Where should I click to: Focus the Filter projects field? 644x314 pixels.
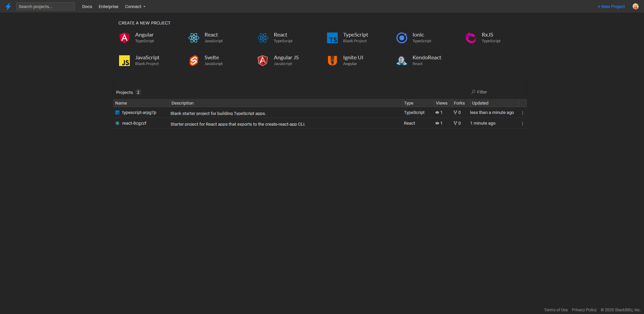coord(497,92)
